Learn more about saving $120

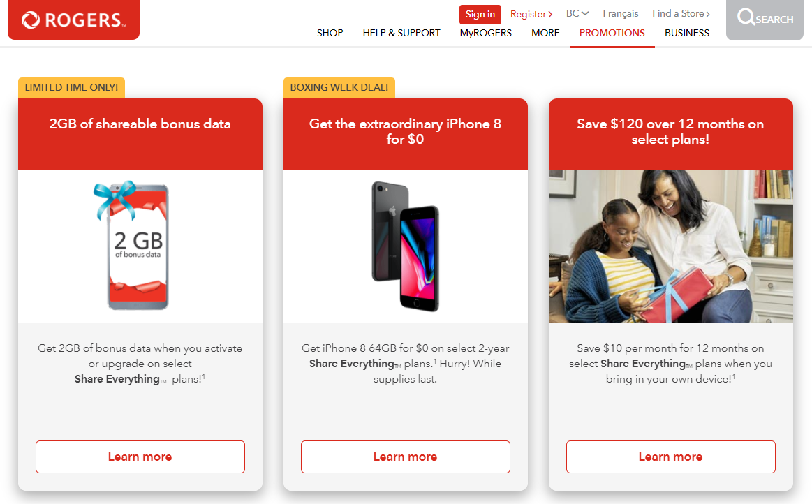(671, 457)
